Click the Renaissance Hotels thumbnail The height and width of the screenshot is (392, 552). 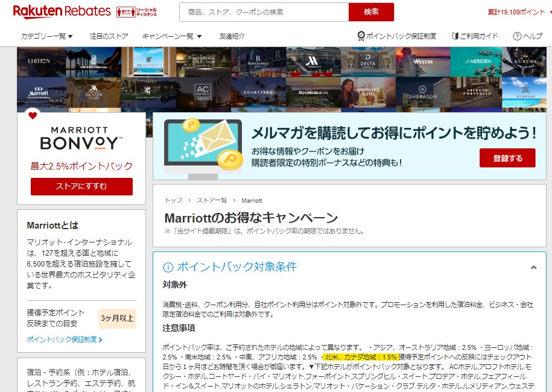point(258,62)
